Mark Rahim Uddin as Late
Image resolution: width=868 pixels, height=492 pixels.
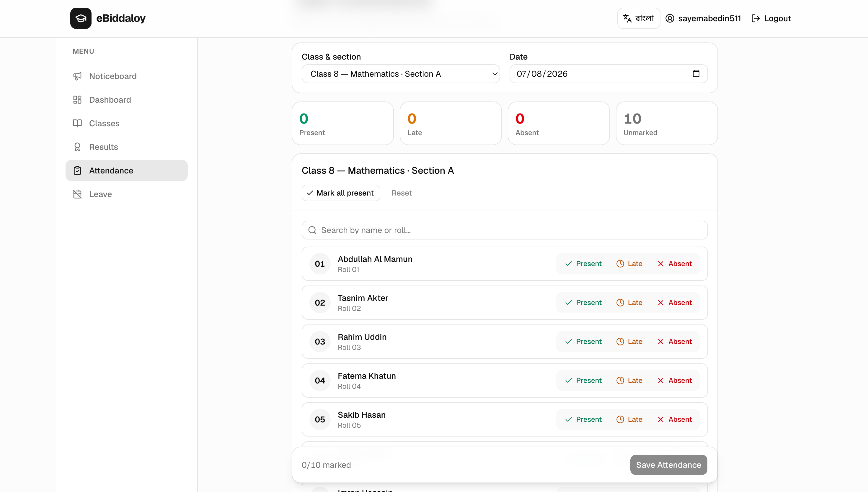coord(629,341)
